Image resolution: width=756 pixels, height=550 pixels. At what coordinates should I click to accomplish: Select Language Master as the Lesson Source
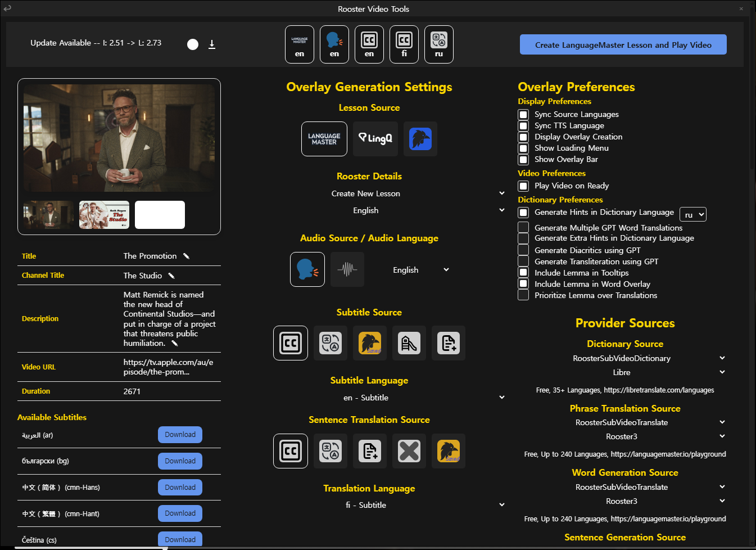click(x=324, y=139)
